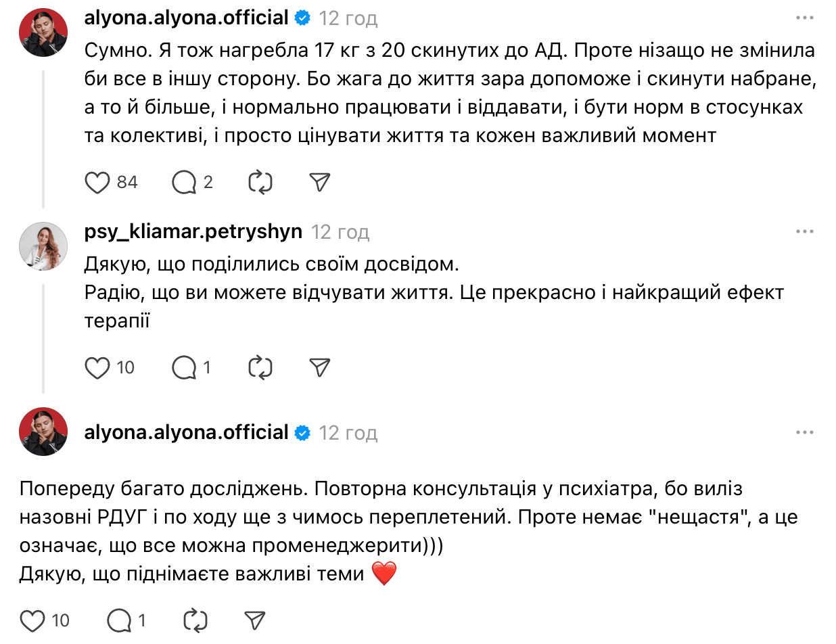This screenshot has width=836, height=644.
Task: Like the last post about РДУГ
Action: (33, 620)
